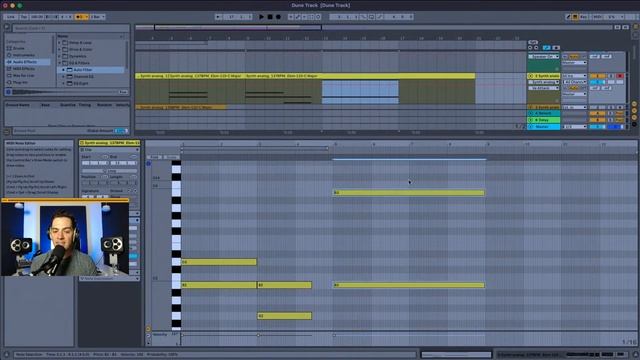This screenshot has height=360, width=640.
Task: Select Drums in browser categories
Action: [19, 48]
